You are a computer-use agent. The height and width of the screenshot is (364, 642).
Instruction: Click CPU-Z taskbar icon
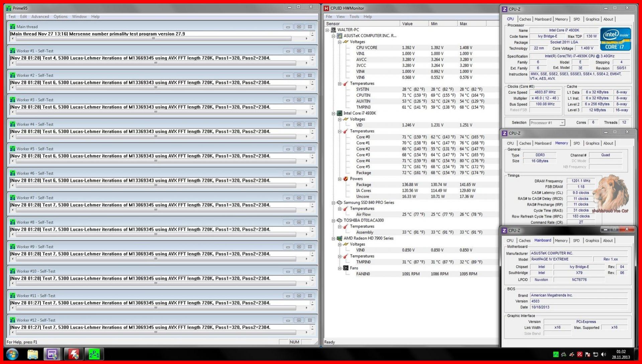[52, 354]
